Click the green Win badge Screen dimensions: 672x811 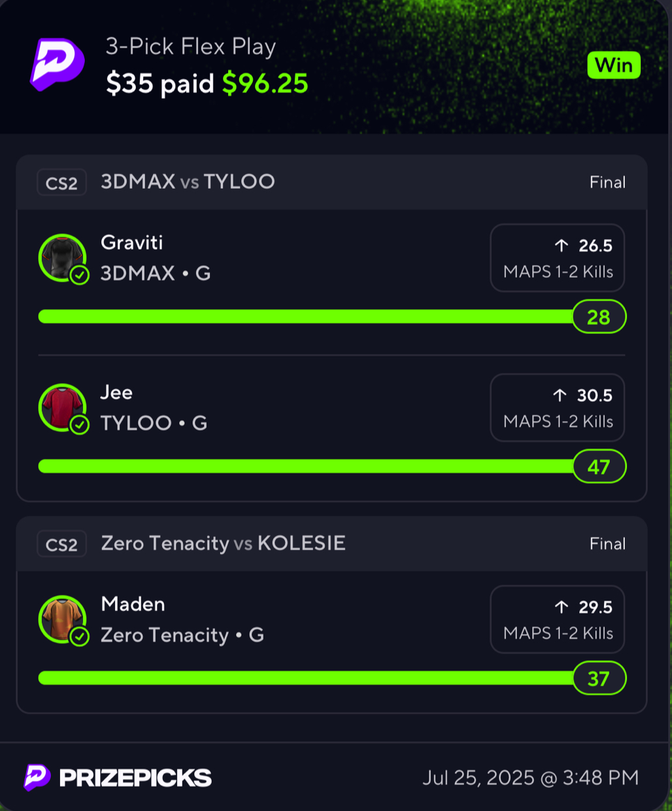(614, 65)
